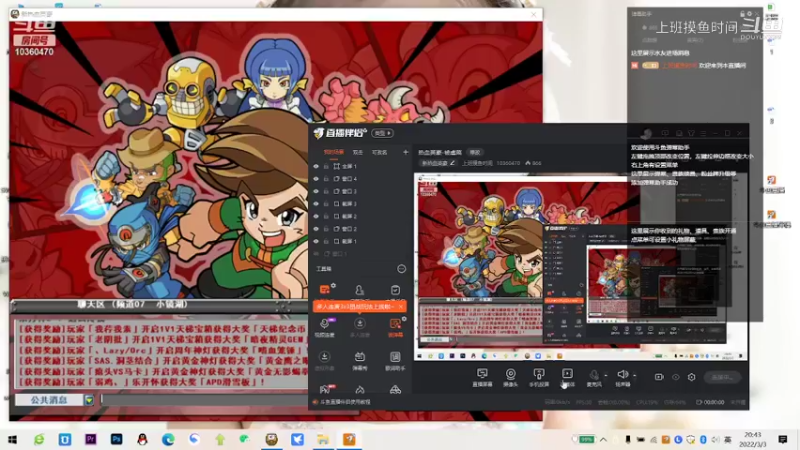The width and height of the screenshot is (800, 450).
Task: Switch to the second scene tab
Action: [358, 152]
